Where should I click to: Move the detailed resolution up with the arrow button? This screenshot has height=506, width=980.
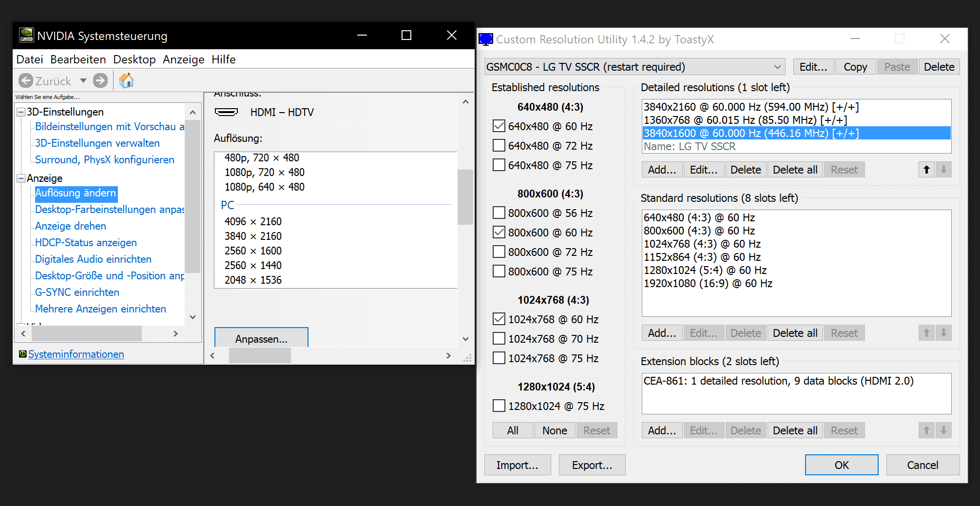pos(926,170)
